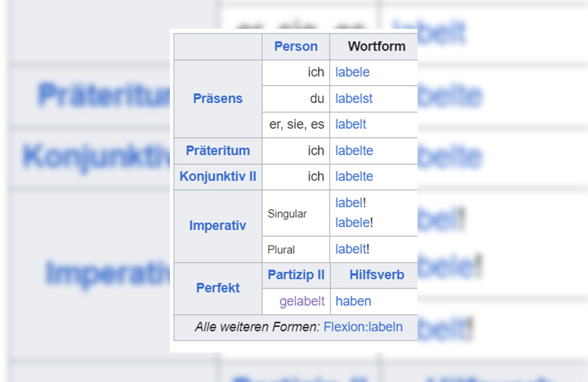Click the 'labelst' word form link

click(x=354, y=99)
